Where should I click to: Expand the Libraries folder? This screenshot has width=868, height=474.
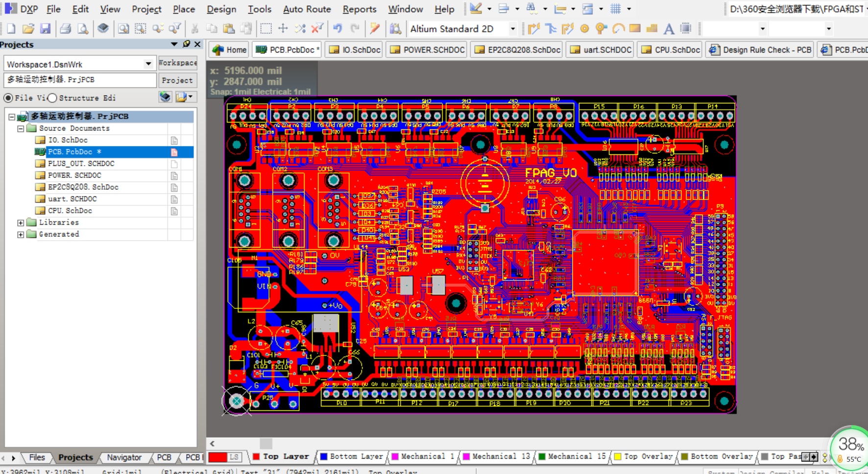(x=21, y=223)
